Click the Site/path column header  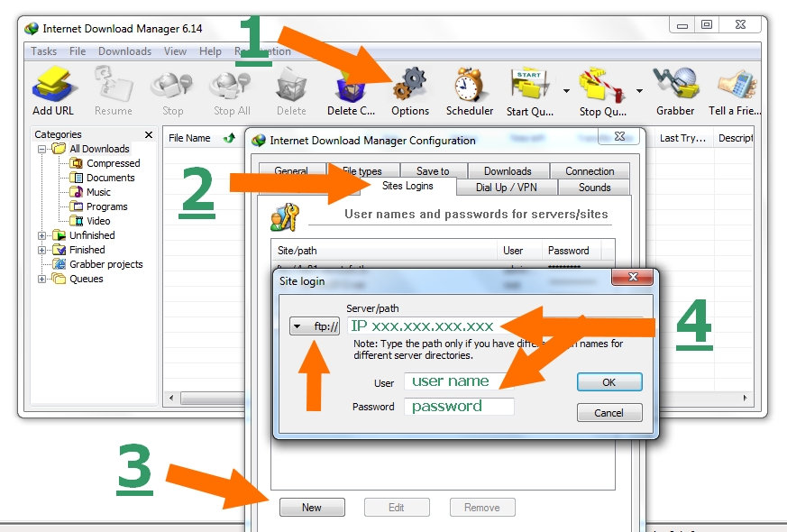[384, 251]
